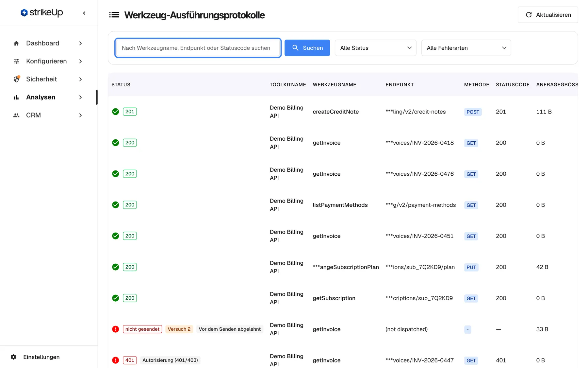Click endpoint ***voices/INV-2026-0418
The height and width of the screenshot is (368, 588).
[x=419, y=143]
